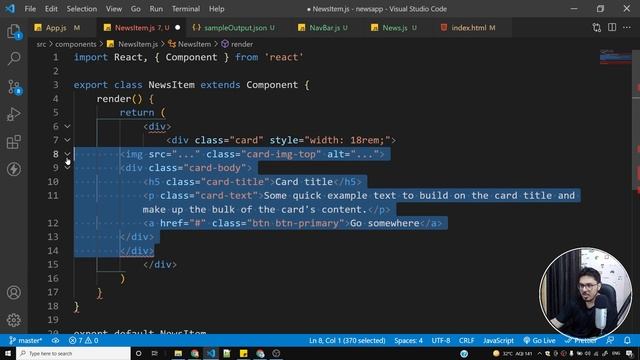640x360 pixels.
Task: Open File Explorer from the taskbar
Action: 178,353
